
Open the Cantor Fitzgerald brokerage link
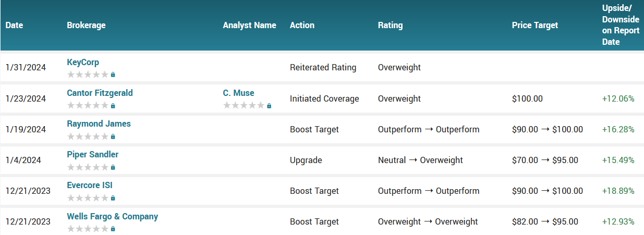(x=100, y=93)
